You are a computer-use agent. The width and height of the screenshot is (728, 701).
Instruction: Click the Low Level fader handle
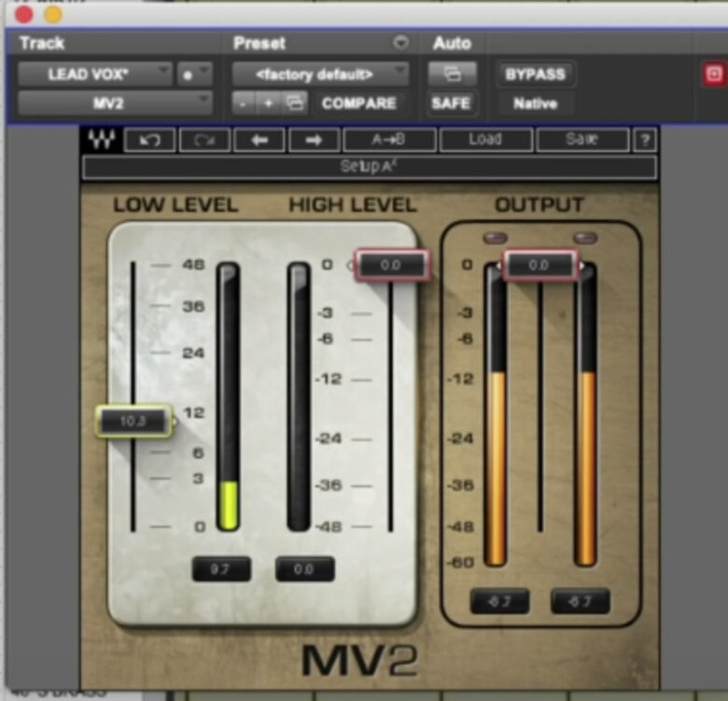tap(133, 421)
